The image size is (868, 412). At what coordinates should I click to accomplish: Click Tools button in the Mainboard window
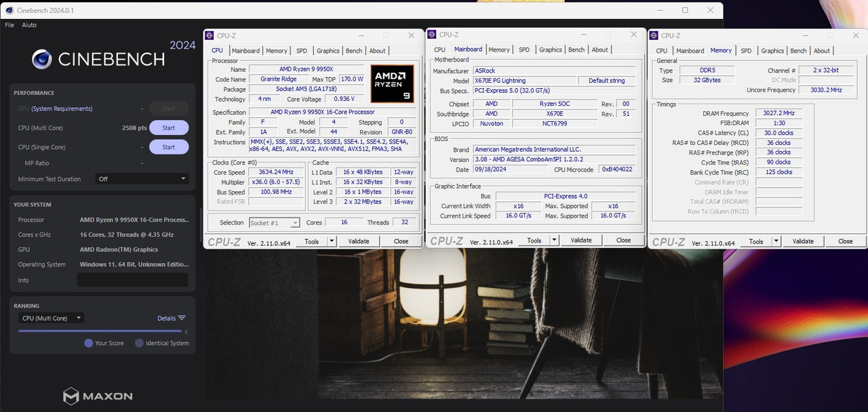click(534, 241)
